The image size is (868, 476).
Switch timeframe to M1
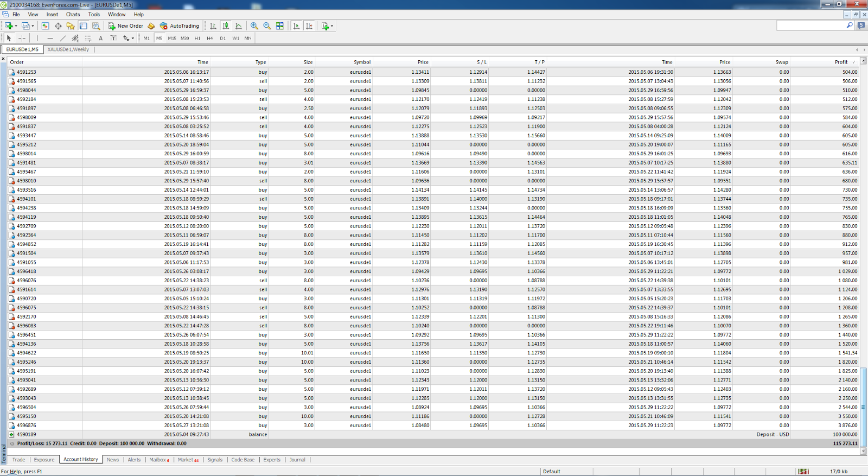click(146, 38)
